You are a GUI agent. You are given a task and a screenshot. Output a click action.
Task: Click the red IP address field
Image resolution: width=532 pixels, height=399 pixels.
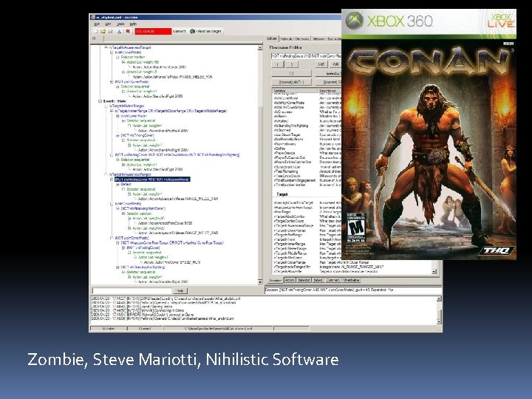tap(153, 31)
